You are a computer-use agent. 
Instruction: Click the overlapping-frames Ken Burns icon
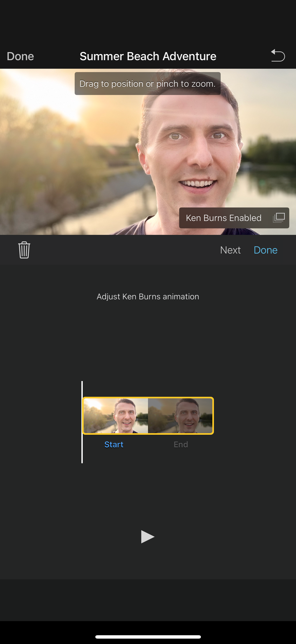point(279,218)
